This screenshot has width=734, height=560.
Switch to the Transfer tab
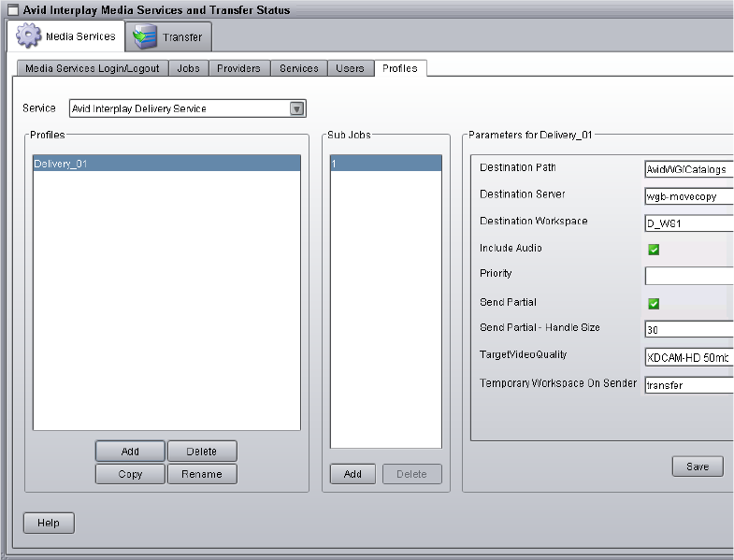168,36
